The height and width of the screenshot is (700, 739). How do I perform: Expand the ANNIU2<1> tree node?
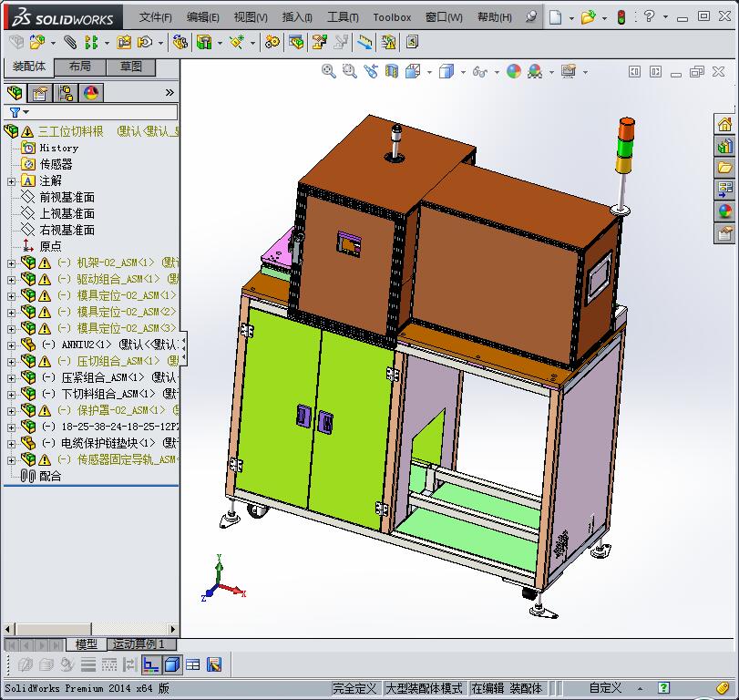coord(11,345)
